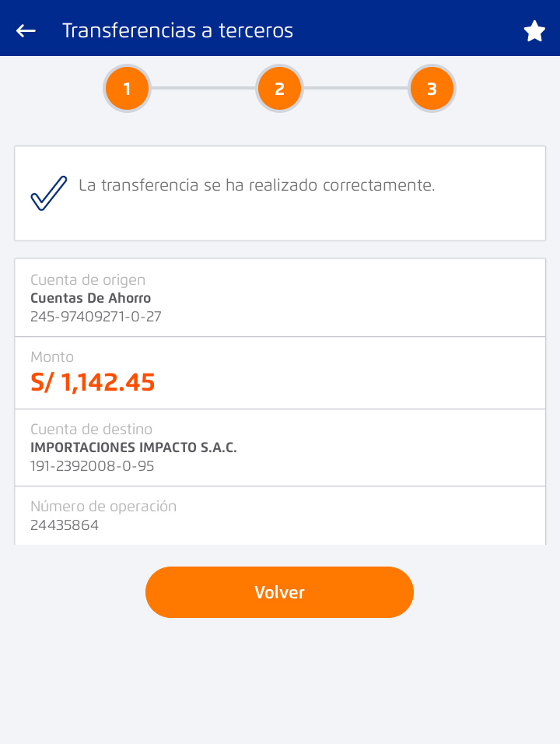Screen dimensions: 560x744
Task: Select step 2 circle in progress indicator
Action: [279, 89]
